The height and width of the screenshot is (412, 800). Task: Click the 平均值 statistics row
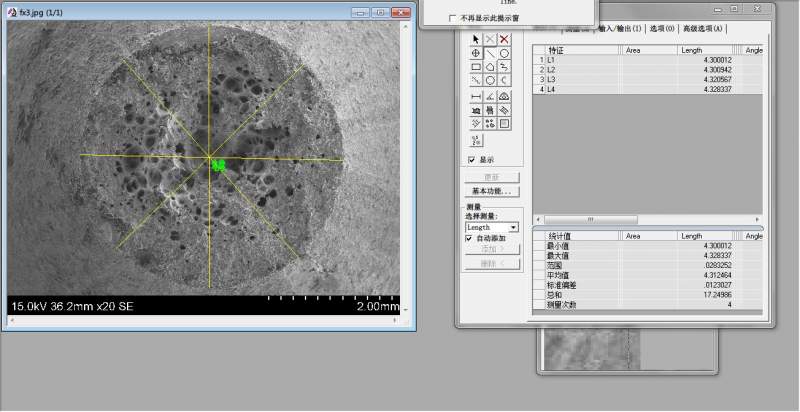point(648,275)
